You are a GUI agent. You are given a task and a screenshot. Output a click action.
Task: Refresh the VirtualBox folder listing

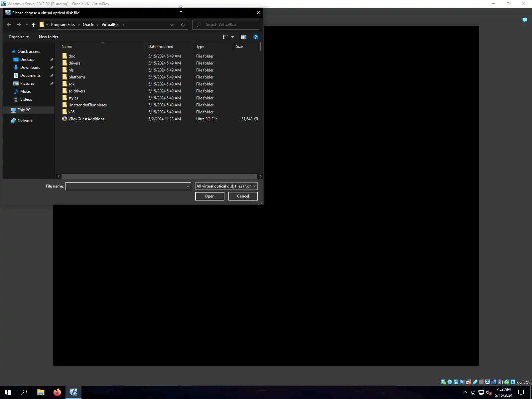point(183,25)
